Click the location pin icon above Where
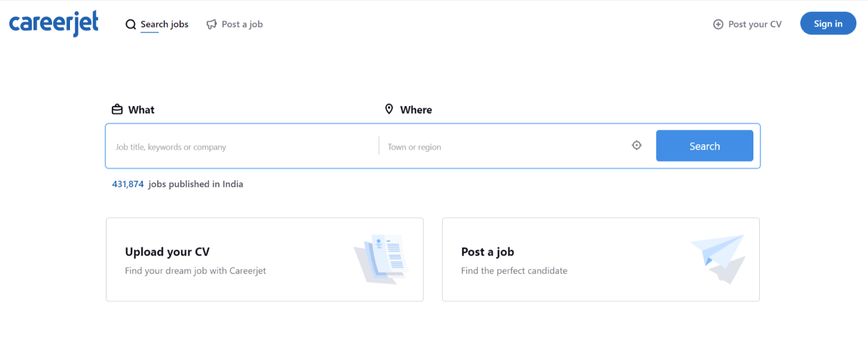Image resolution: width=868 pixels, height=359 pixels. pyautogui.click(x=389, y=109)
